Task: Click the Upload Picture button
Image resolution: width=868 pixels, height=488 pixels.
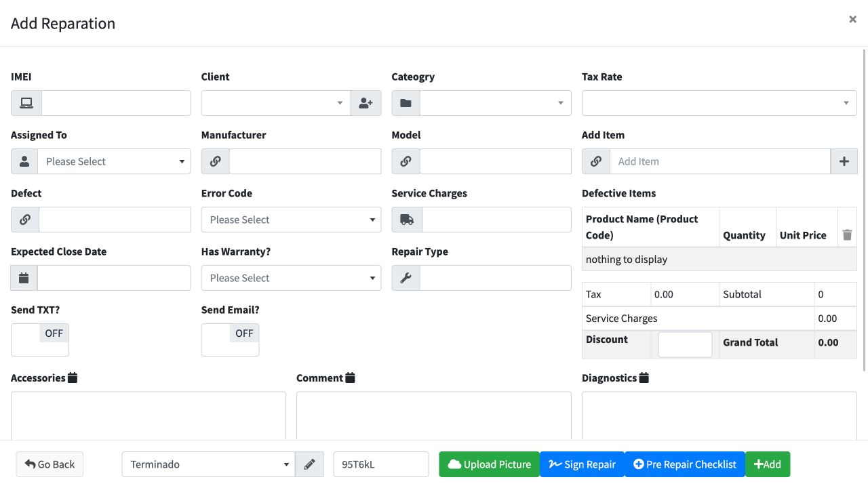Action: [489, 464]
